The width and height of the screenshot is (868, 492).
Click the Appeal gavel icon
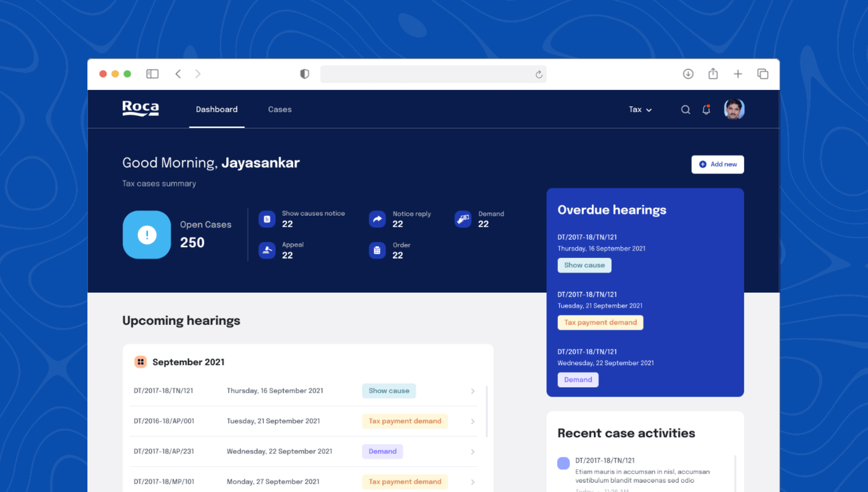(x=267, y=251)
